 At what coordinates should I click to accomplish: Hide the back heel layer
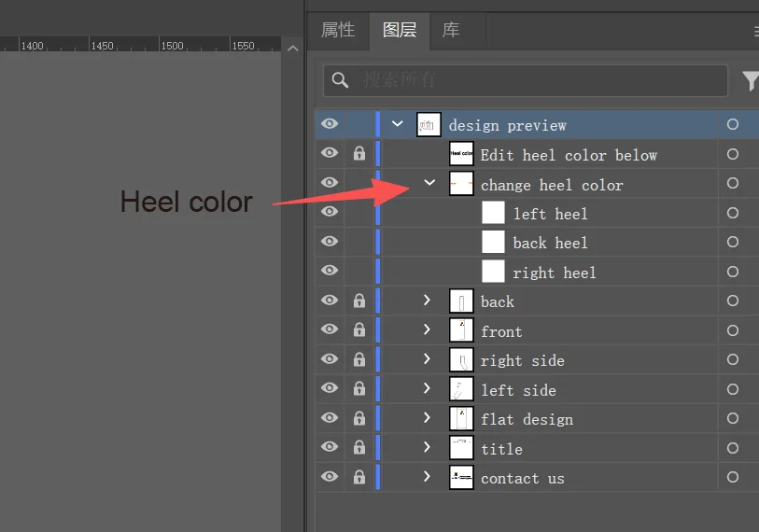click(330, 241)
